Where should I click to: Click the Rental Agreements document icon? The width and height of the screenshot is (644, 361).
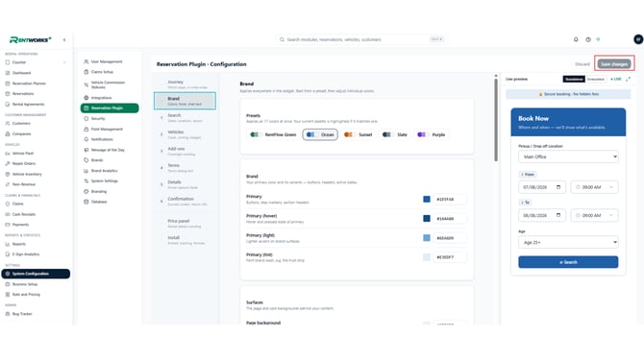pos(8,105)
